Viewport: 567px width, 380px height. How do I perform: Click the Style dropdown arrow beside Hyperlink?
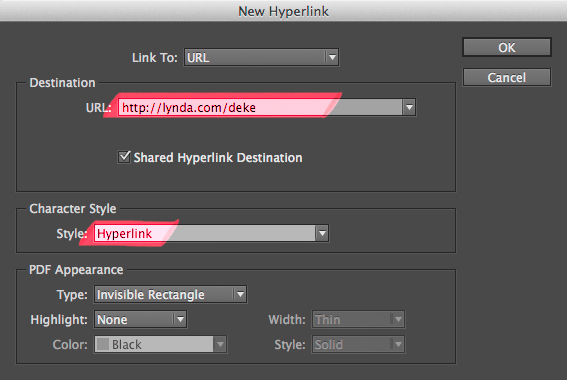tap(322, 233)
